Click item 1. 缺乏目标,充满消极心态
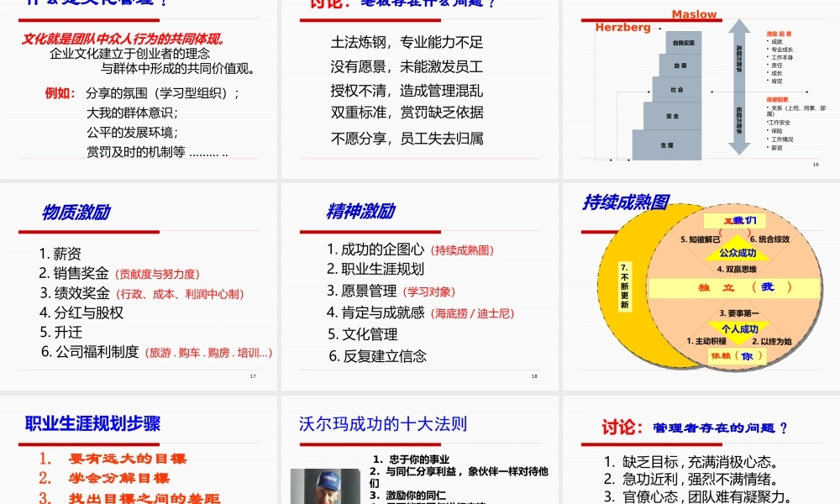The image size is (840, 504). click(690, 462)
